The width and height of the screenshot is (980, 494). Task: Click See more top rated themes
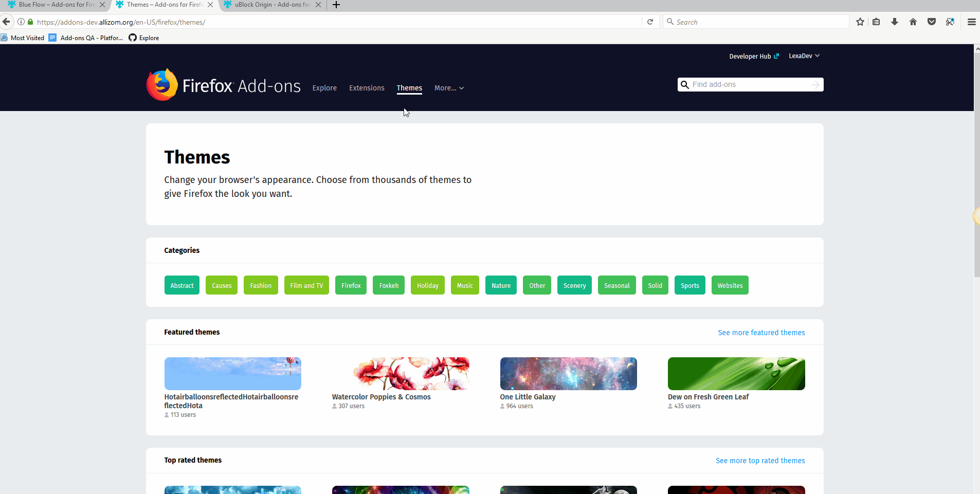coord(760,461)
